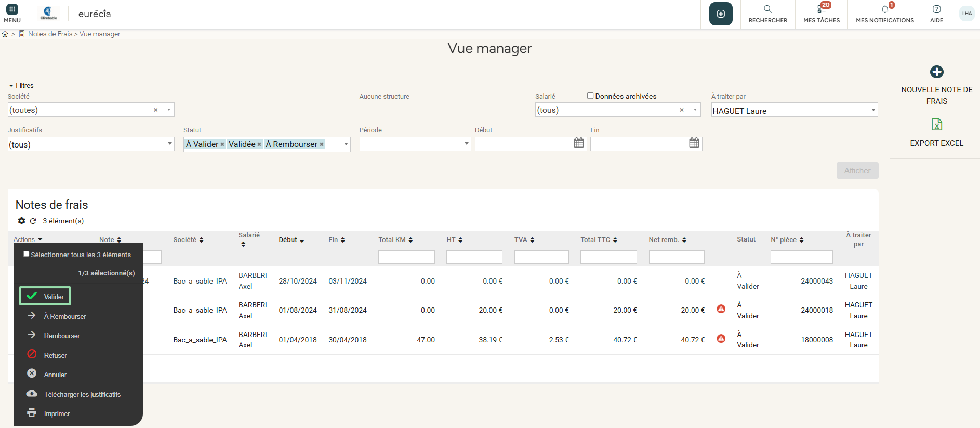This screenshot has width=980, height=428.
Task: Click the AIDE help icon
Action: (936, 9)
